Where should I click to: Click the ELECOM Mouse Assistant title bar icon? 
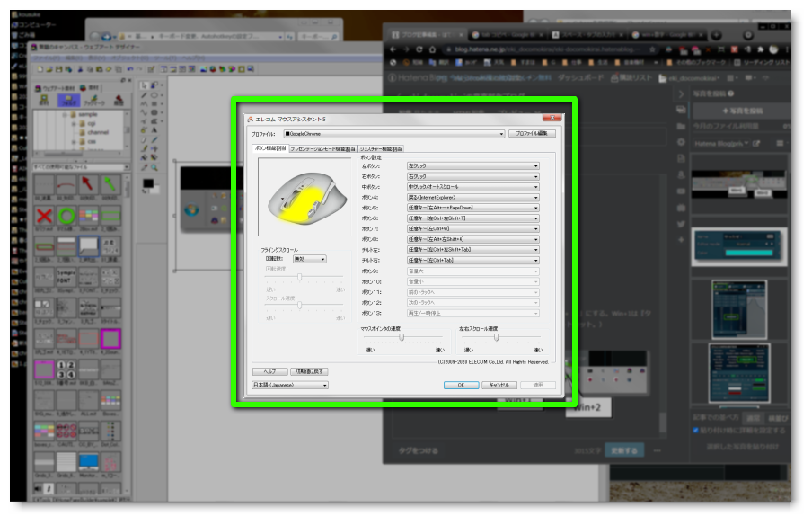click(250, 120)
